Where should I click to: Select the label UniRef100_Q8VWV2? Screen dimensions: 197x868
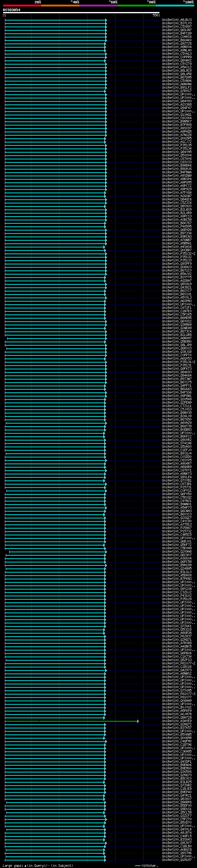tap(177, 60)
